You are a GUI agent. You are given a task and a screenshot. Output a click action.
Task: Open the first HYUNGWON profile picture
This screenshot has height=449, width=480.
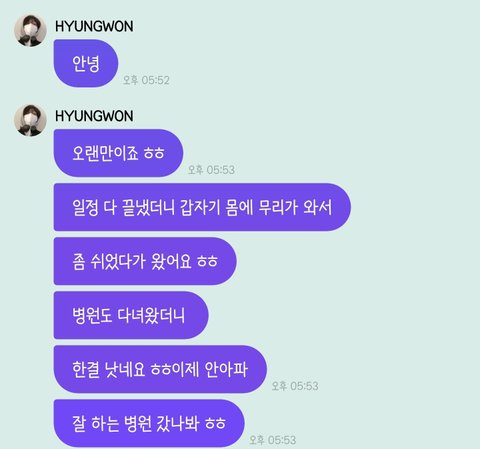click(30, 31)
